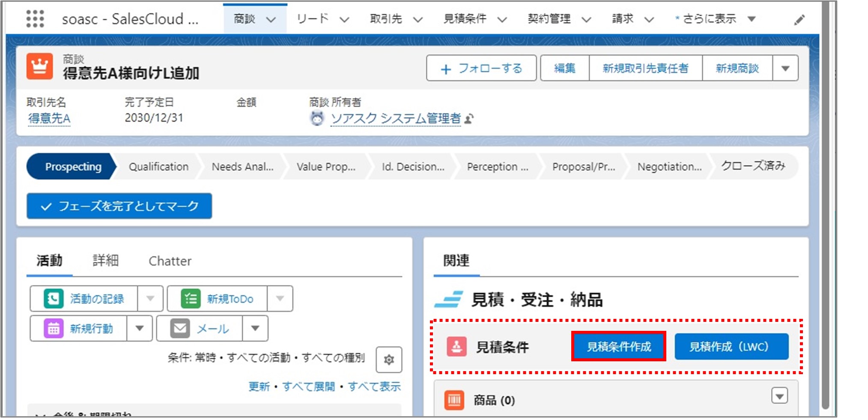The width and height of the screenshot is (868, 420).
Task: Expand the 見積条件 tab dropdown chevron
Action: [502, 20]
